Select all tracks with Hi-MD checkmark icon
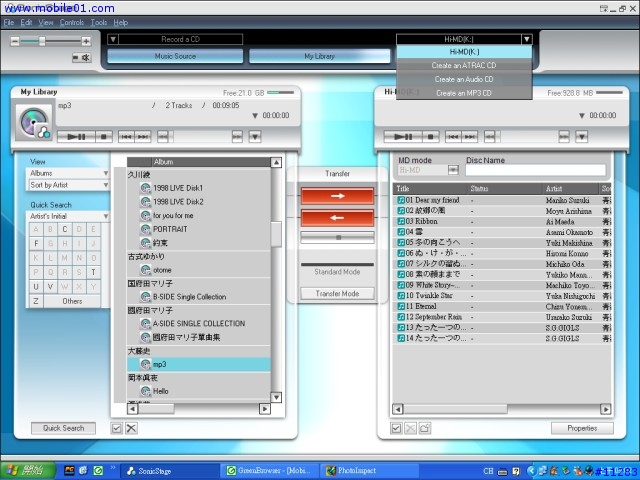 pyautogui.click(x=396, y=428)
